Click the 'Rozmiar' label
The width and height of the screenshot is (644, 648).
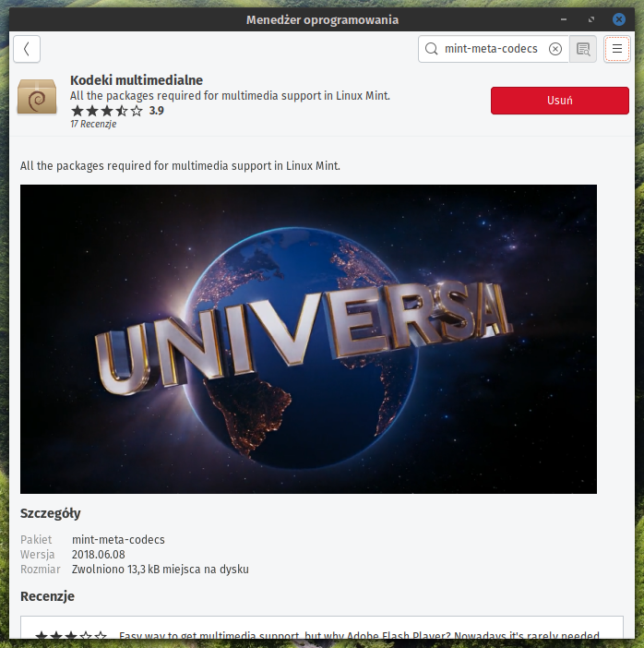point(40,570)
